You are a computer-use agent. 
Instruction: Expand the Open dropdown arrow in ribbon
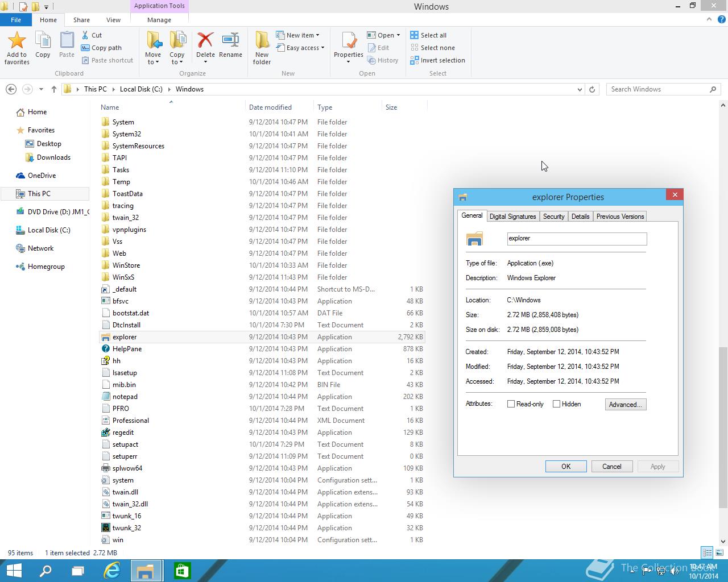[x=398, y=35]
